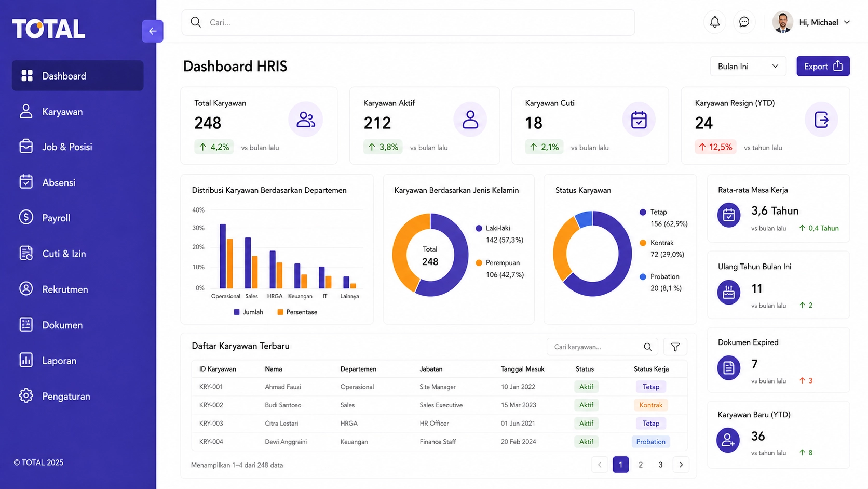The height and width of the screenshot is (489, 868).
Task: Click the Tanggal Masuk column header
Action: [523, 369]
